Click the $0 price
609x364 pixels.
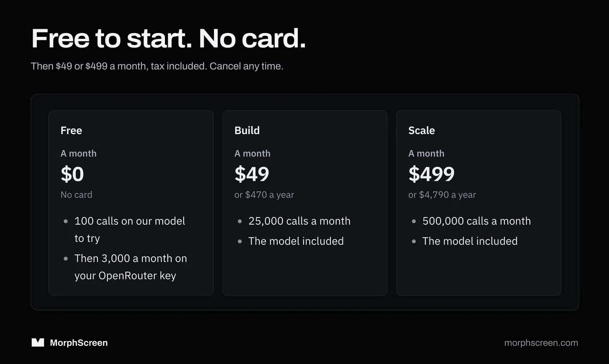tap(72, 174)
